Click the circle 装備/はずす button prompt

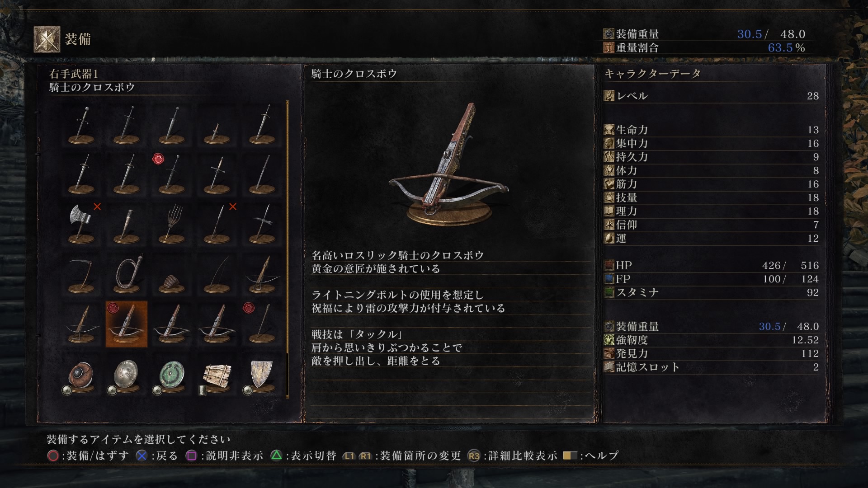coord(88,455)
